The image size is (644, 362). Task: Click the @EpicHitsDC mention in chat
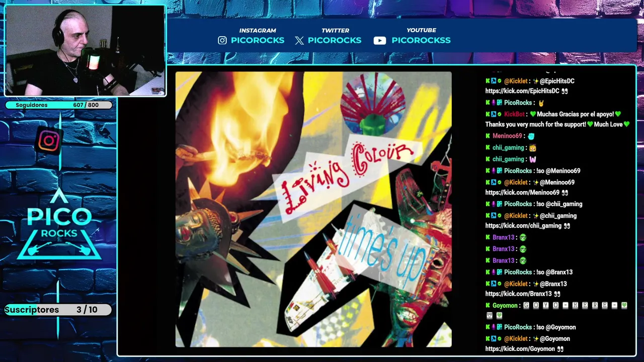tap(557, 81)
